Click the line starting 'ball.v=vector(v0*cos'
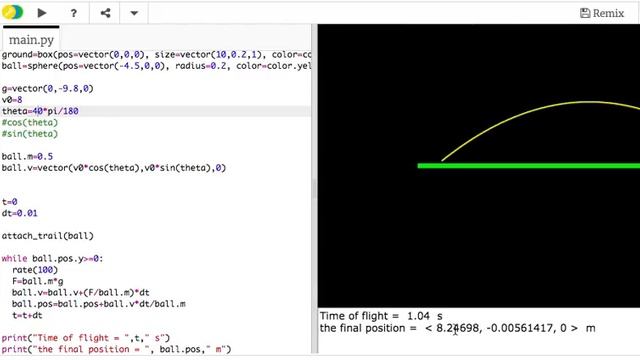The width and height of the screenshot is (640, 360). (x=114, y=168)
